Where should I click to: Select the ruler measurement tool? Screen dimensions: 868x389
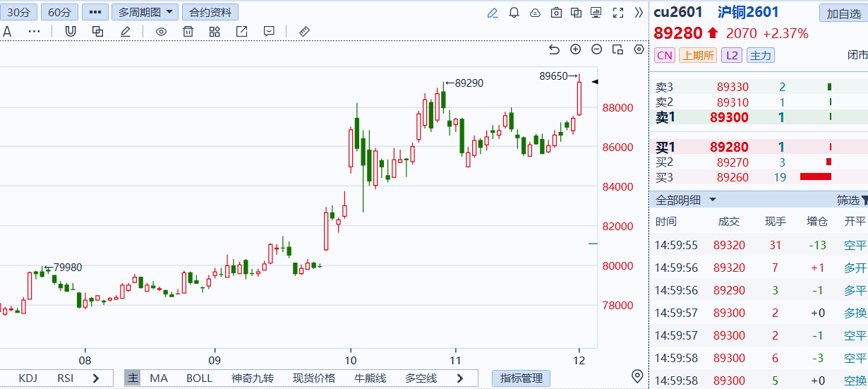pos(304,31)
